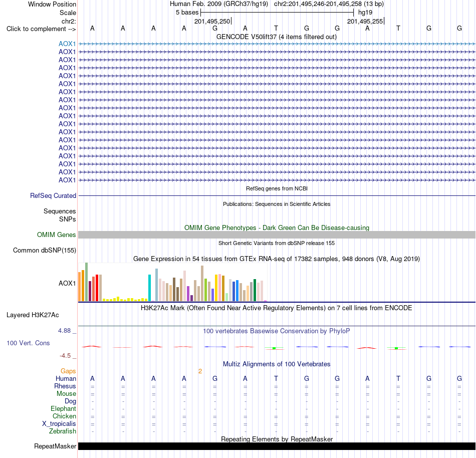
Task: Click the Human species label
Action: [x=66, y=378]
